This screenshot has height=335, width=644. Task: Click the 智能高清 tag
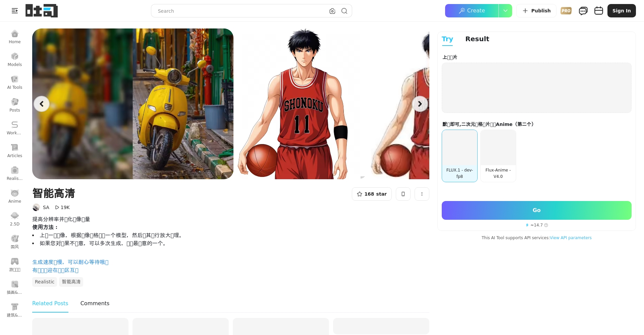coord(71,282)
